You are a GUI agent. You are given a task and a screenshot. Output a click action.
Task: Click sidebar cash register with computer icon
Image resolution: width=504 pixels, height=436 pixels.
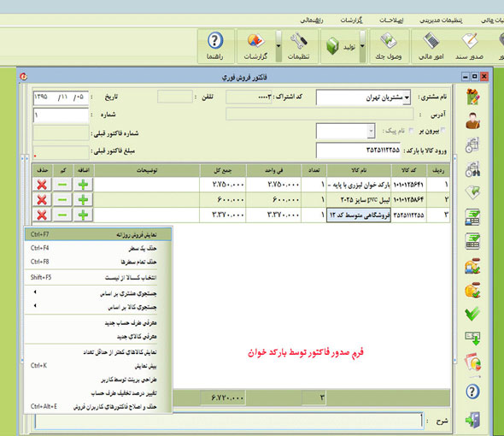click(x=472, y=217)
